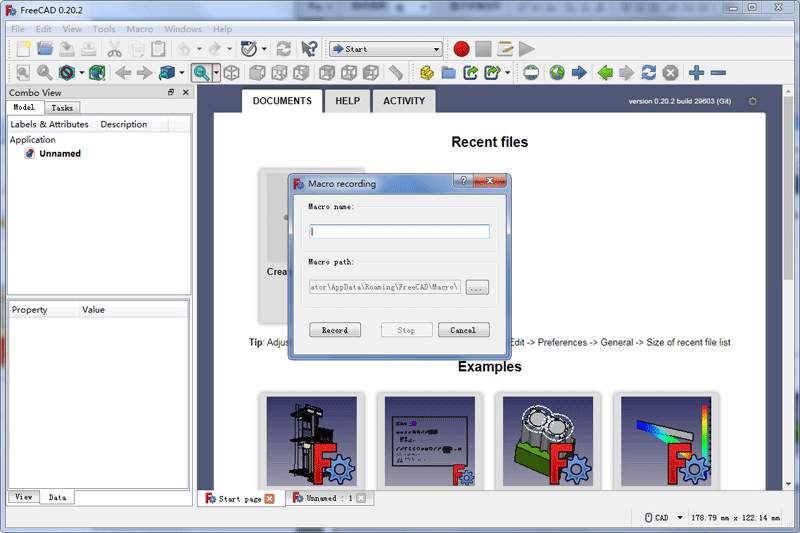Click the blue zoom-in plus icon
The width and height of the screenshot is (800, 533).
pyautogui.click(x=697, y=73)
